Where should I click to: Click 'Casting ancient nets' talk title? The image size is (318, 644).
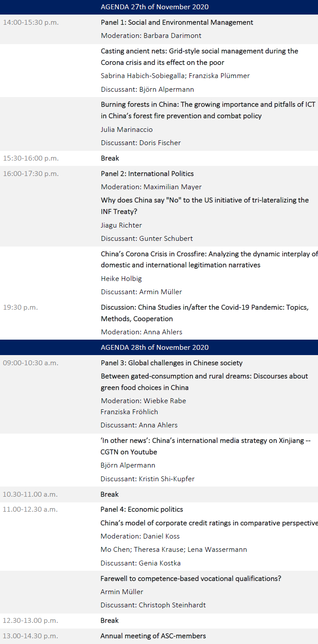tap(200, 57)
